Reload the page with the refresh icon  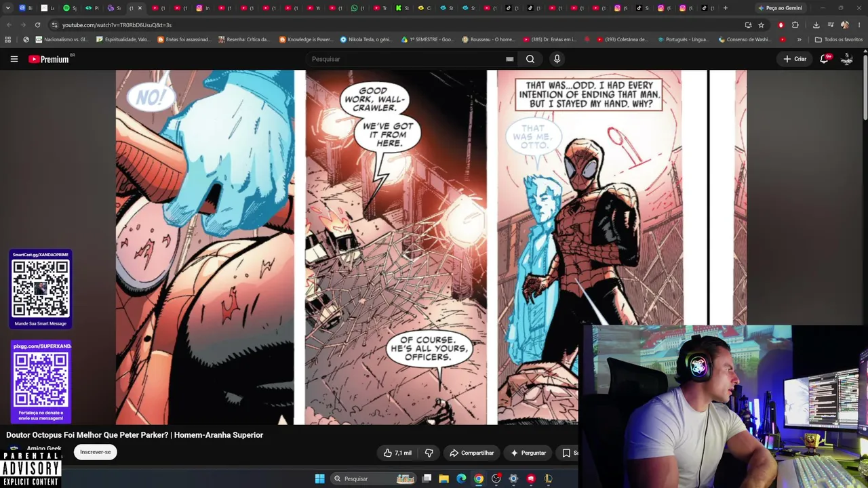coord(37,25)
